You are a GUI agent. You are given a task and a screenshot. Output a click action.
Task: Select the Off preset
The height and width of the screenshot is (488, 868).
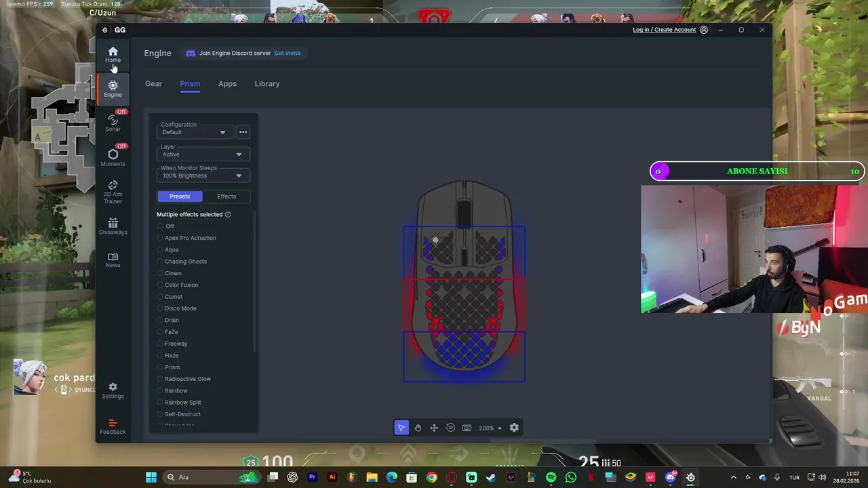tap(165, 226)
